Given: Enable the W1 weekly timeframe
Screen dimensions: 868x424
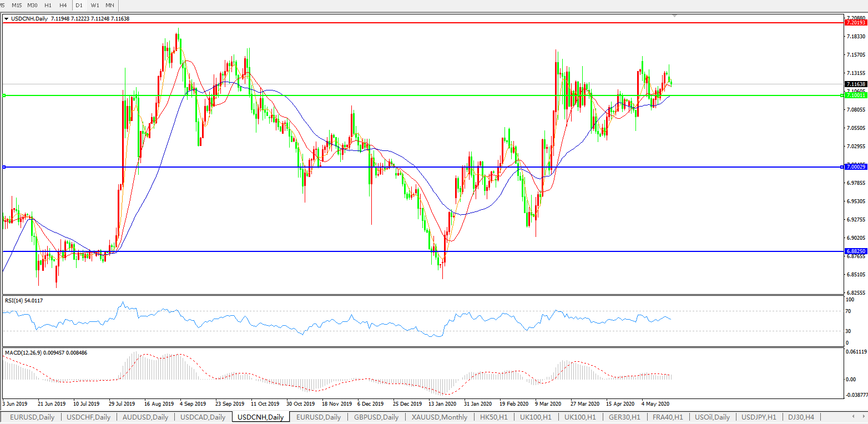Looking at the screenshot, I should pos(95,5).
